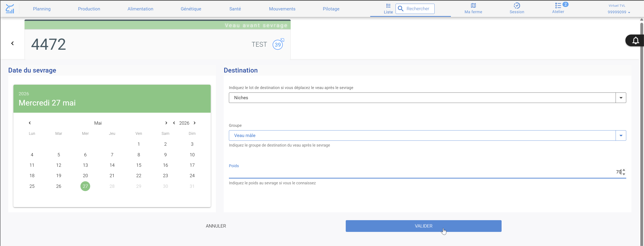644x246 pixels.
Task: Expand the Veau mâle group dropdown arrow
Action: tap(621, 135)
